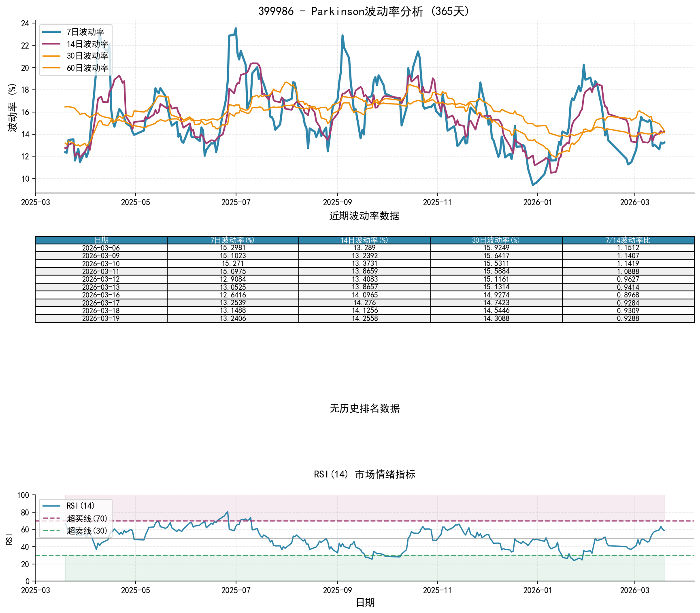Click the chart title 399986 Parkinson波动率分析
This screenshot has height=613, width=700.
coord(364,11)
